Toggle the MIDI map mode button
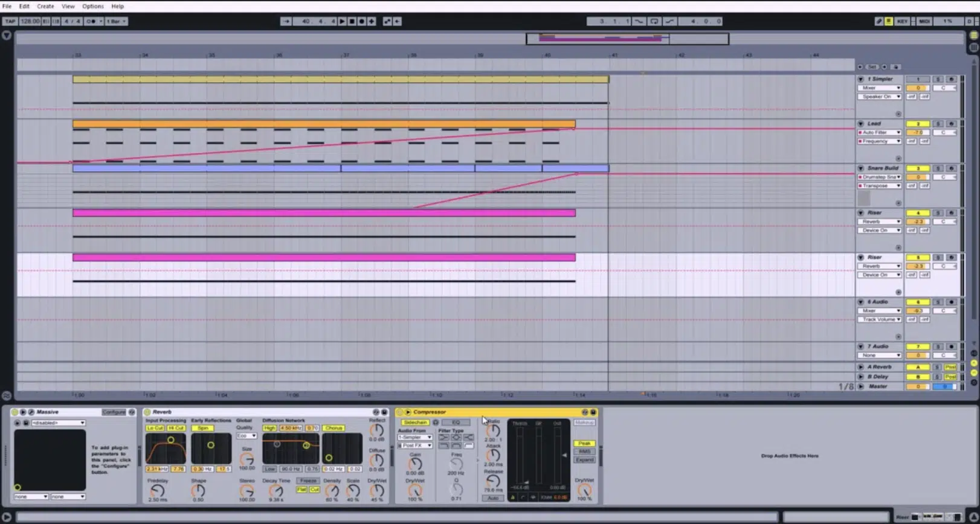This screenshot has width=980, height=524. pyautogui.click(x=924, y=21)
